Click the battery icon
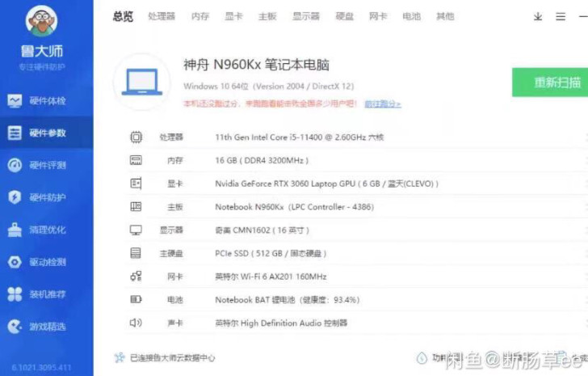 pos(136,299)
